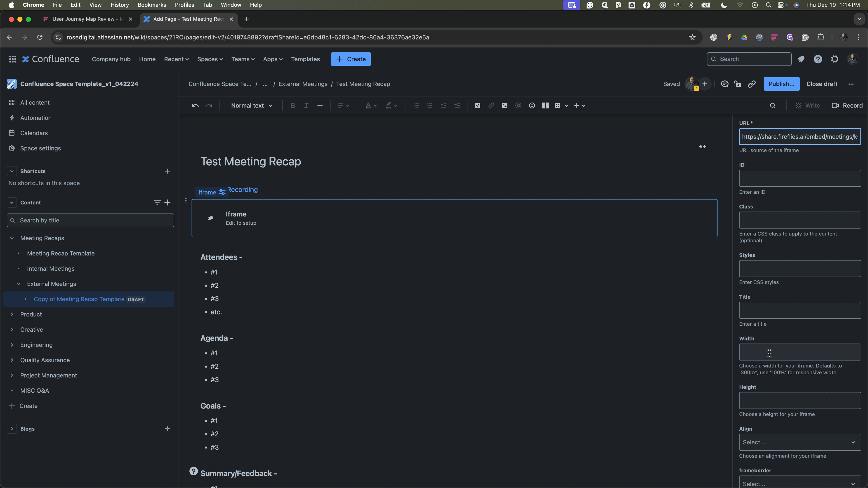This screenshot has width=868, height=488.
Task: Open more text formatting options
Action: (320, 106)
